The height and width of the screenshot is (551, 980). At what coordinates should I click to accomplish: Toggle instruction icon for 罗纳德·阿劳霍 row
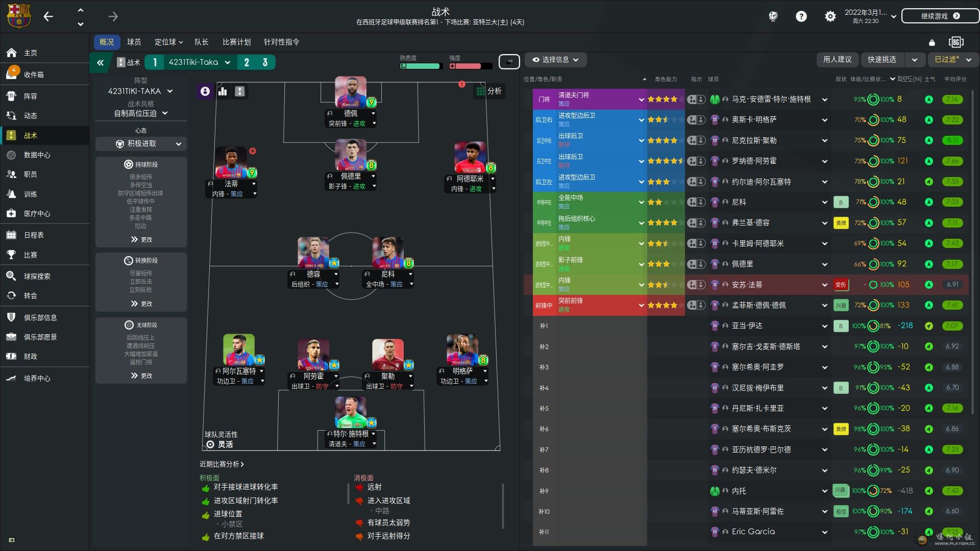tap(696, 161)
